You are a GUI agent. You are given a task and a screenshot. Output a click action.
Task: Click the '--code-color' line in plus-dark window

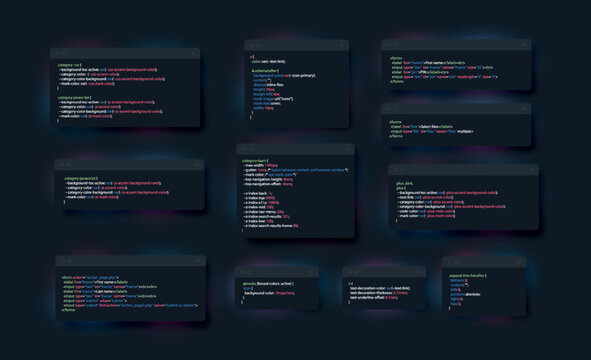pos(426,211)
